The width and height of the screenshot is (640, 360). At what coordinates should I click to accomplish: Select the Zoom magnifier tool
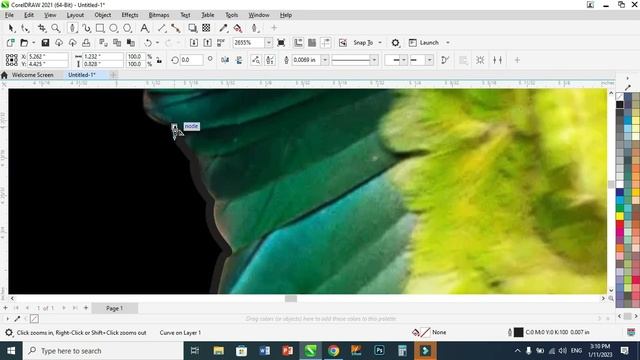pos(56,28)
